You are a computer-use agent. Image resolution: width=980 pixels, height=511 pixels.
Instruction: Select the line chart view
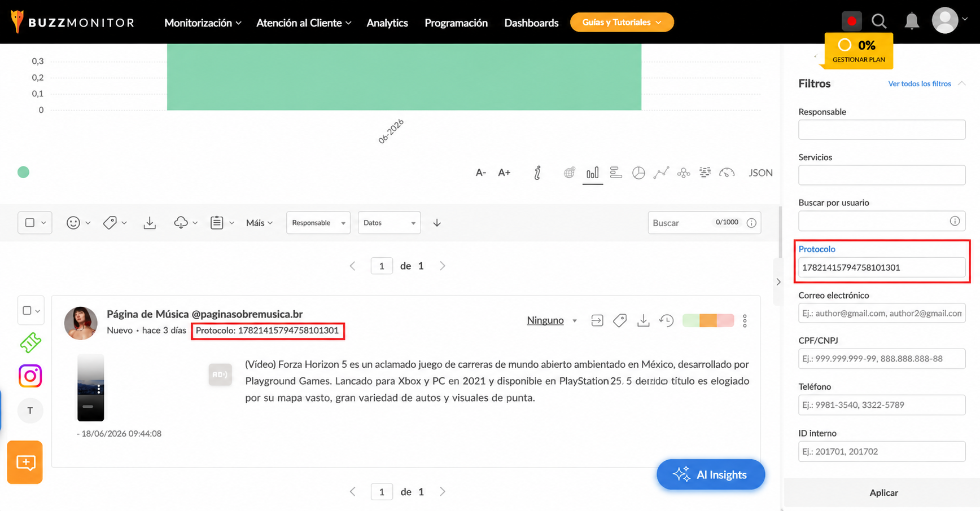(x=661, y=173)
